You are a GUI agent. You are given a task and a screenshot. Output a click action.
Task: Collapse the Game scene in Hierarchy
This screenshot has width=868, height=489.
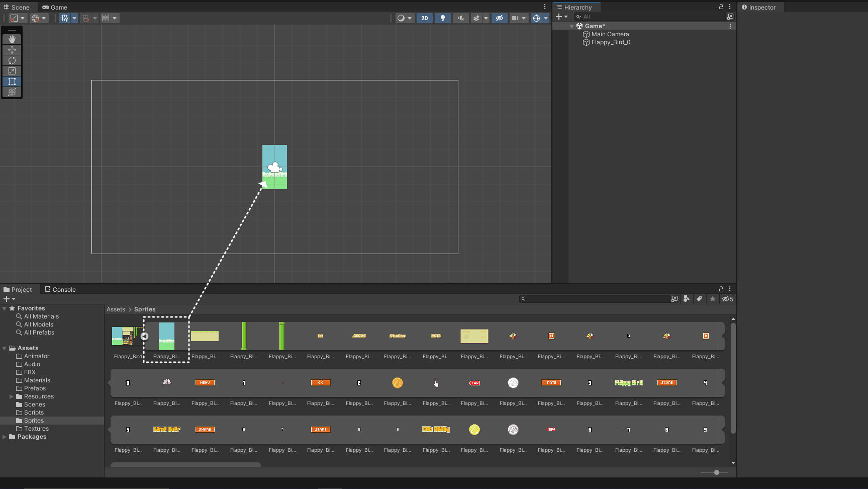(x=571, y=26)
